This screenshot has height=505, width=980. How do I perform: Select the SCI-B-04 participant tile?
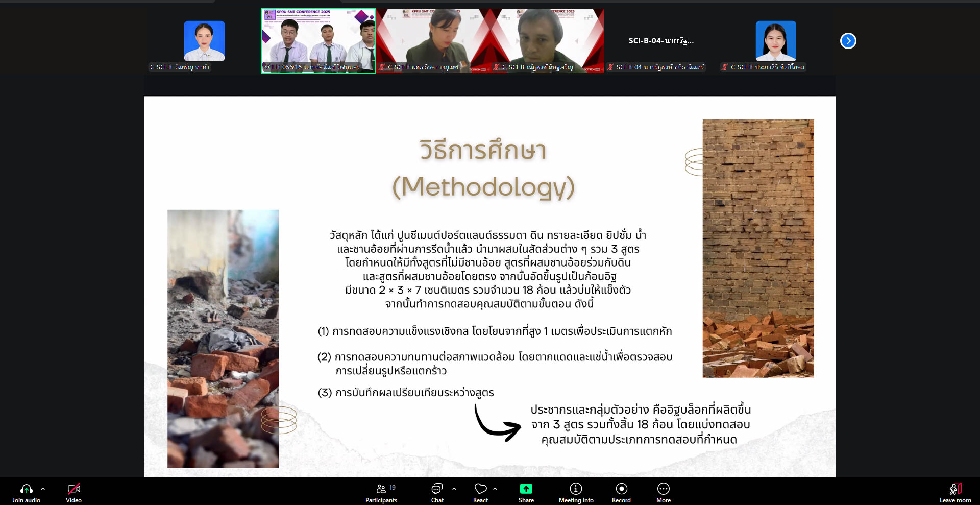[x=661, y=41]
